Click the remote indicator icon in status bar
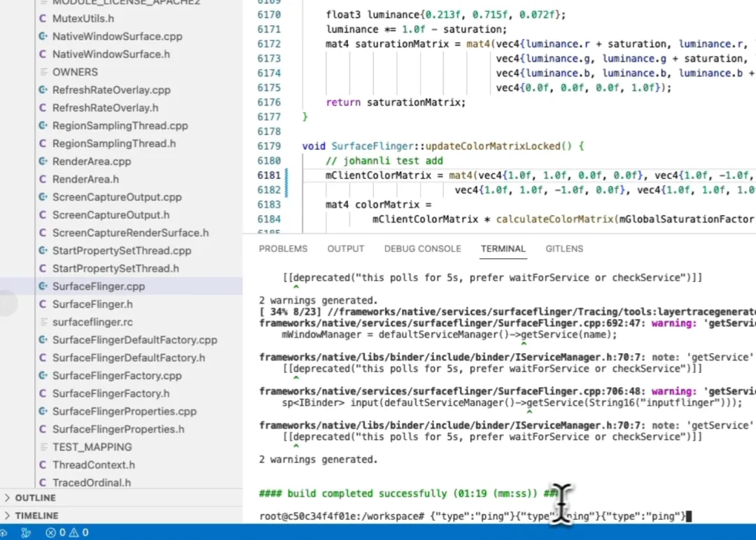The width and height of the screenshot is (756, 540). click(4, 532)
